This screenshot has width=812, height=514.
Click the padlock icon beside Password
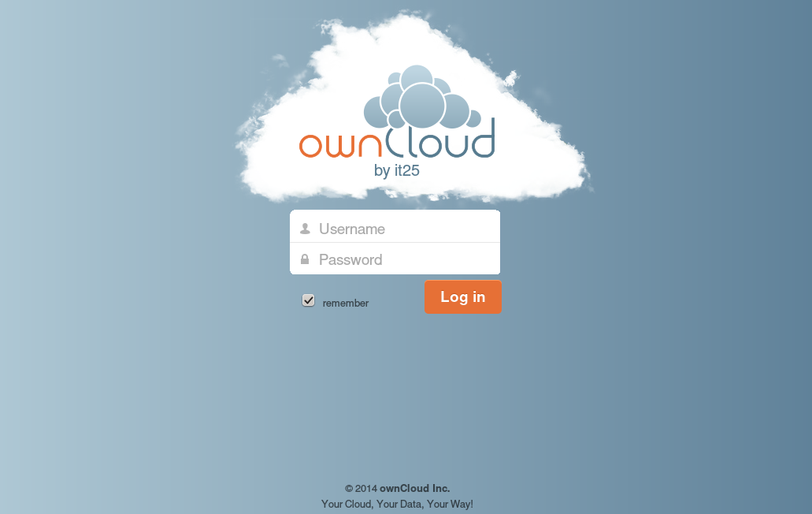(305, 259)
